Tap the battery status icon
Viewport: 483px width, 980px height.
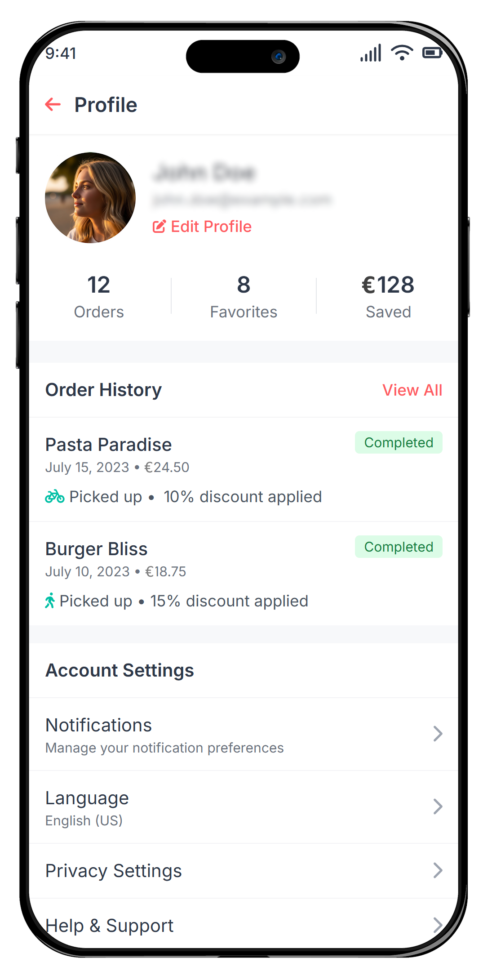[432, 53]
